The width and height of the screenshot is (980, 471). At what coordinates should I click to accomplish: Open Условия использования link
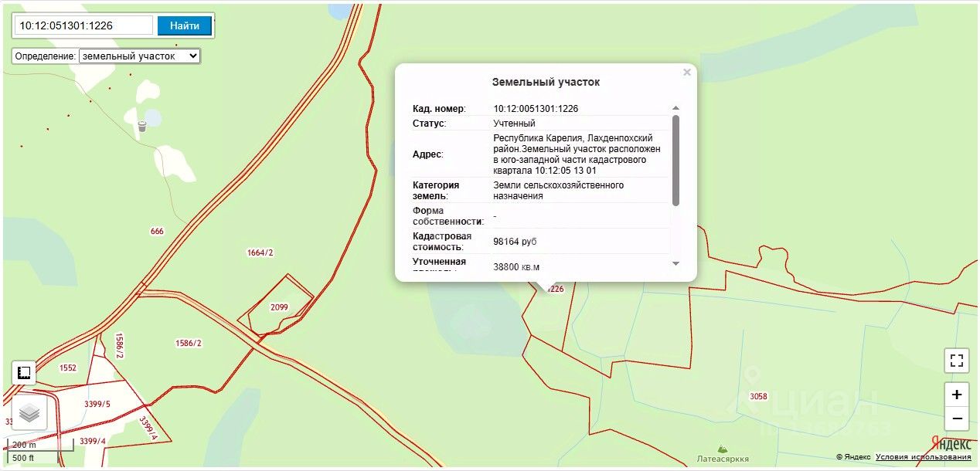click(924, 457)
